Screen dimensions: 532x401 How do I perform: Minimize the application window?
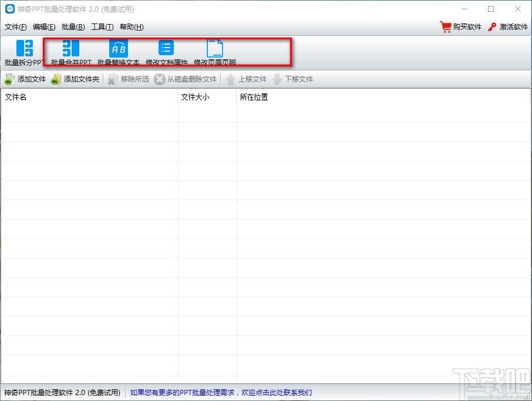tap(464, 9)
